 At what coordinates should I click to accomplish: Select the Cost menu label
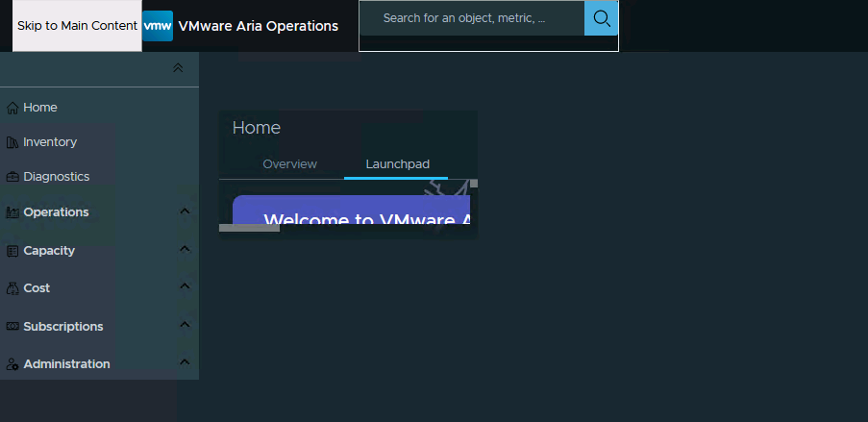coord(37,288)
